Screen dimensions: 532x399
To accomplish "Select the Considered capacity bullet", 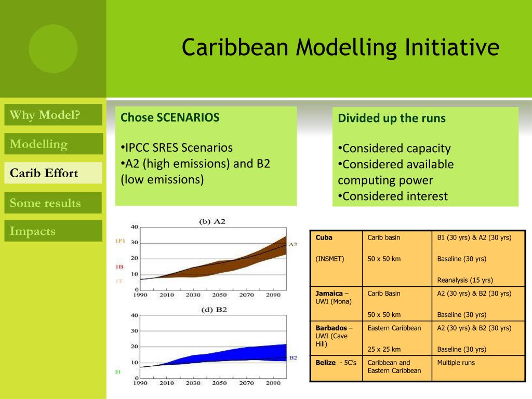I will pos(394,148).
